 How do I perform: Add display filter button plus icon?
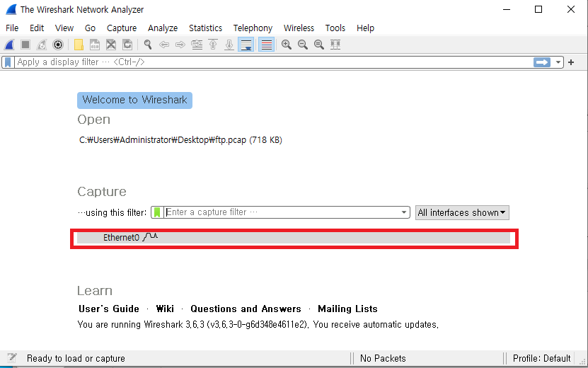571,62
